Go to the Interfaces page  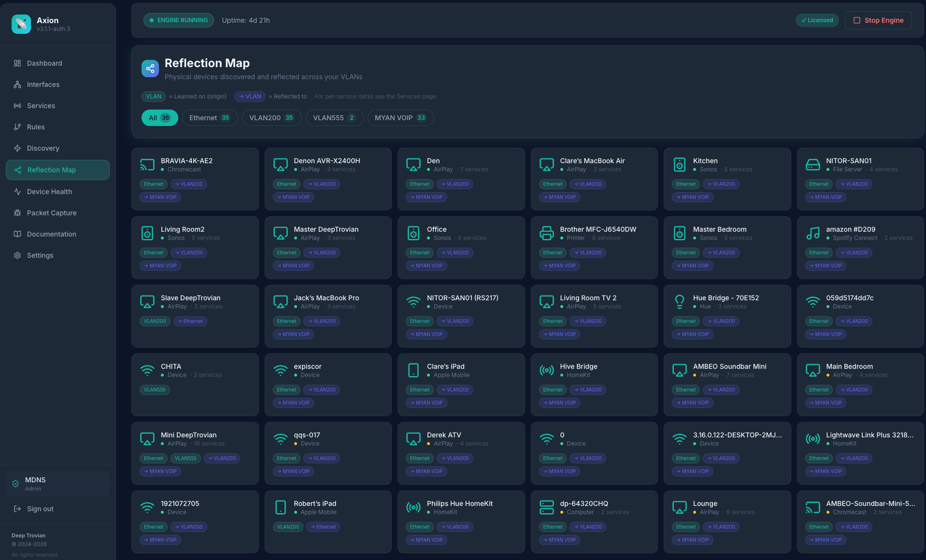coord(57,84)
